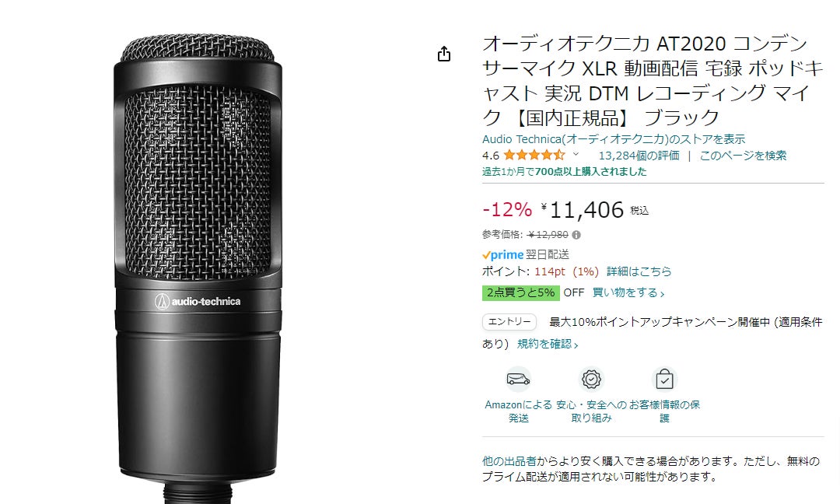Expand the rating breakdown chevron
The height and width of the screenshot is (504, 840).
point(576,155)
